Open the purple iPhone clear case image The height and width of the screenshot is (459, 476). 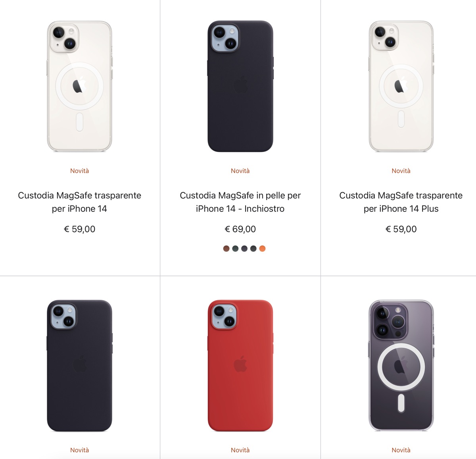click(401, 366)
